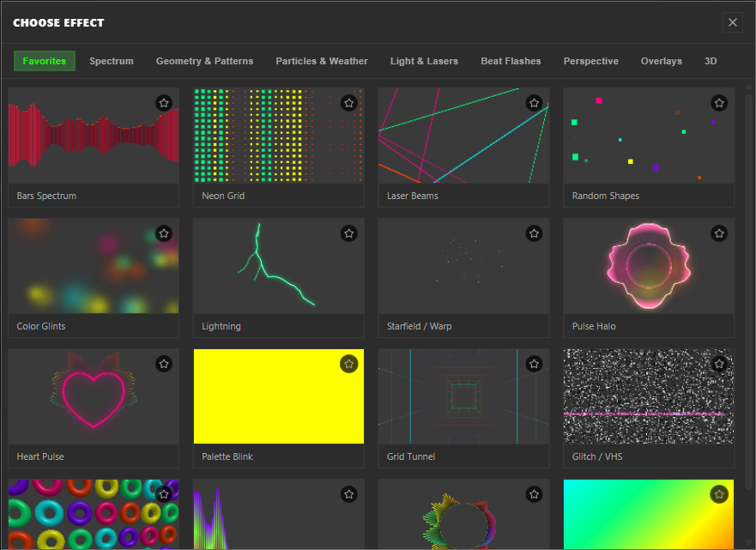
Task: Click the star on the gradient thumbnail
Action: [x=719, y=494]
